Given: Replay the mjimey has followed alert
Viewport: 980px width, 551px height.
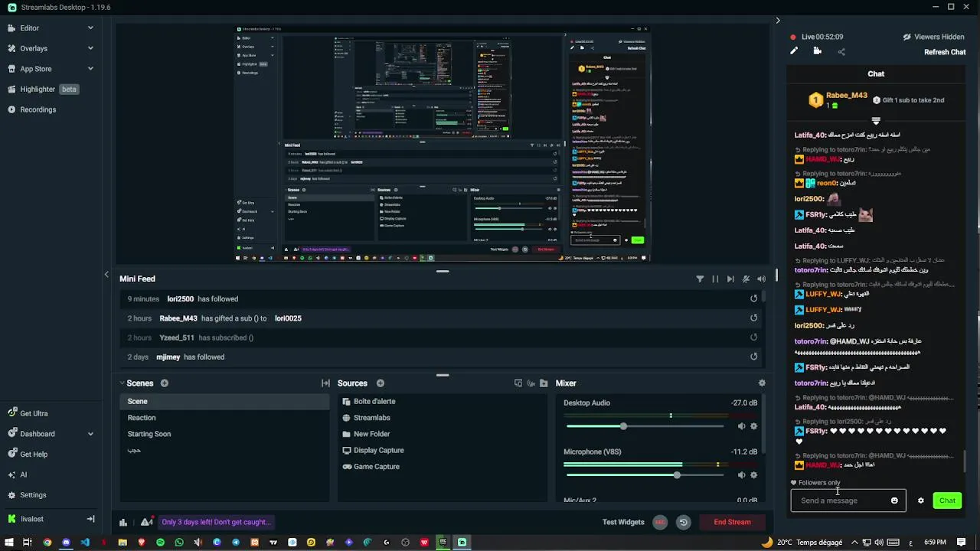Looking at the screenshot, I should pos(754,357).
